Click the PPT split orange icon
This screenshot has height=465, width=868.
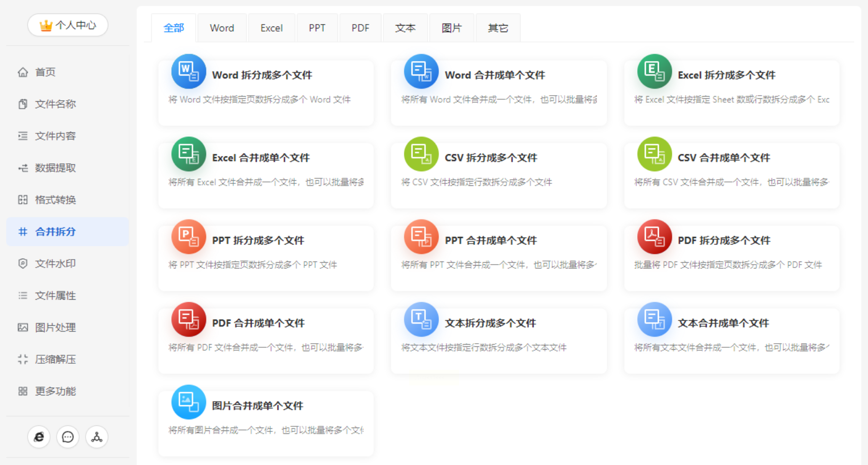[188, 237]
